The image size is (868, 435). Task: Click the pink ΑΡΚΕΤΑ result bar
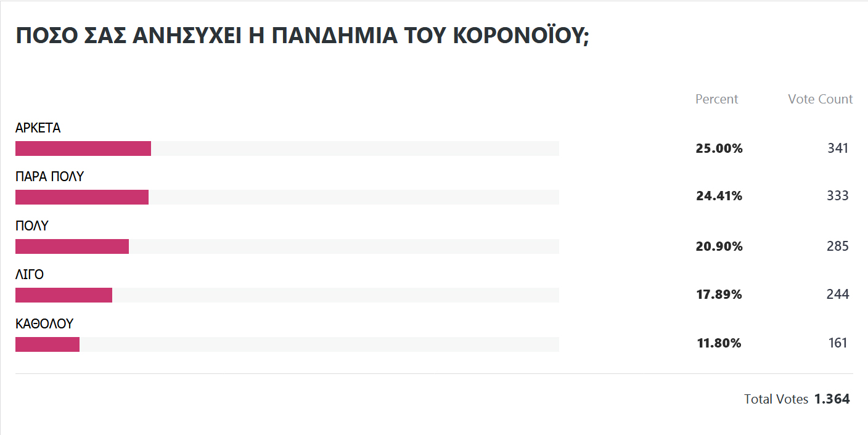click(83, 148)
